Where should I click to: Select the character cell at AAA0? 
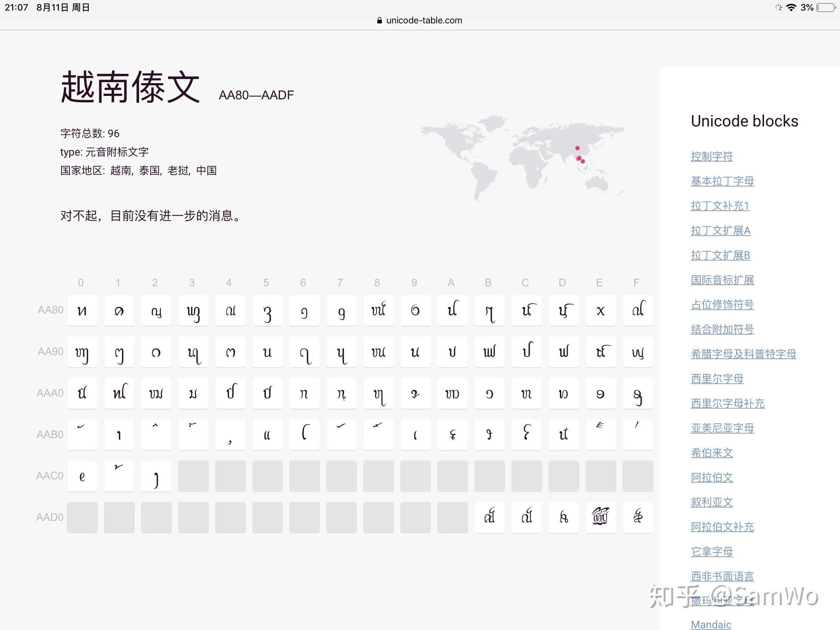pos(82,393)
